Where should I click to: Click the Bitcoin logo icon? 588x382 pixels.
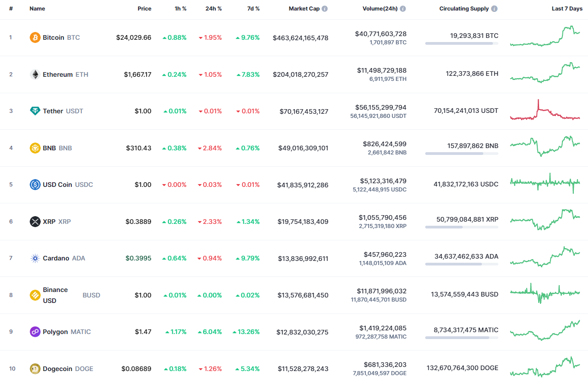click(x=35, y=37)
